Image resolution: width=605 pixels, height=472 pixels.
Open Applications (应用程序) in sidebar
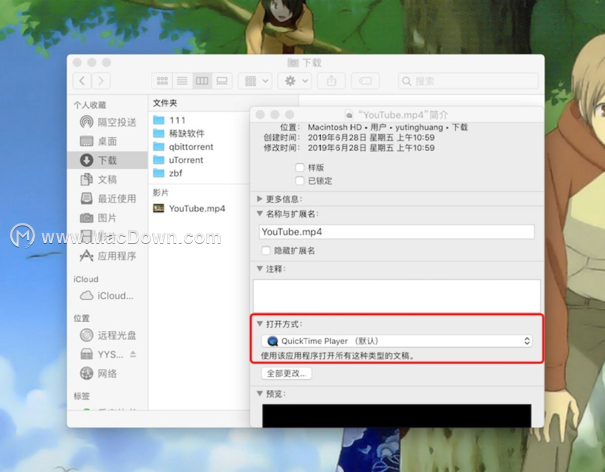108,256
